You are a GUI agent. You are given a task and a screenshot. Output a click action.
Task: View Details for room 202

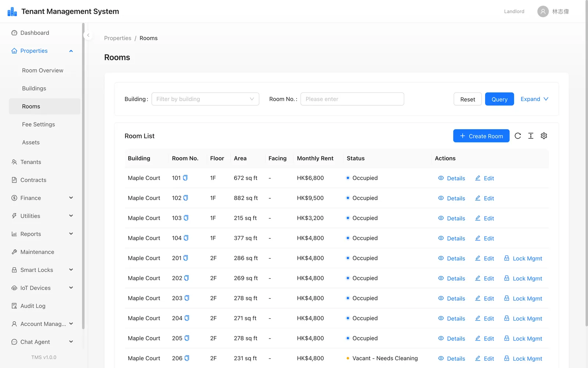tap(452, 278)
